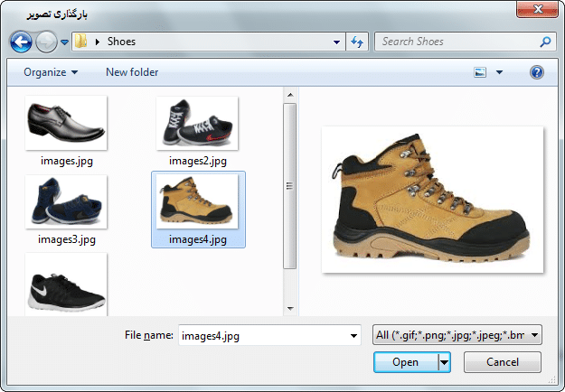Click the images4.jpg file name label
The width and height of the screenshot is (565, 392).
[x=198, y=239]
